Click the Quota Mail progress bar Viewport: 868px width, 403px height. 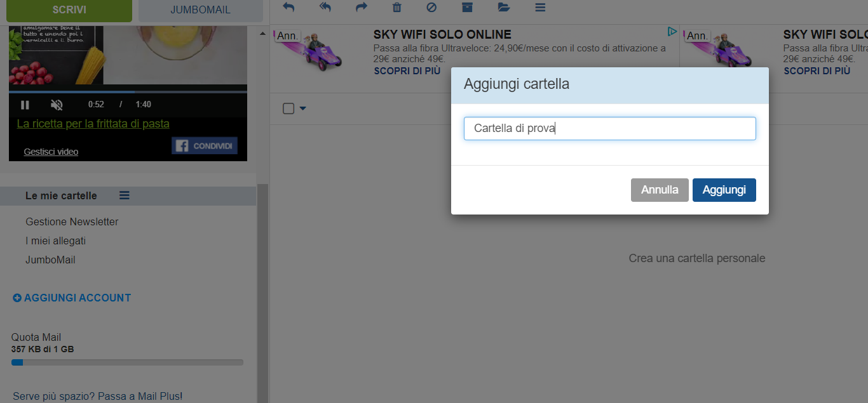[x=127, y=362]
